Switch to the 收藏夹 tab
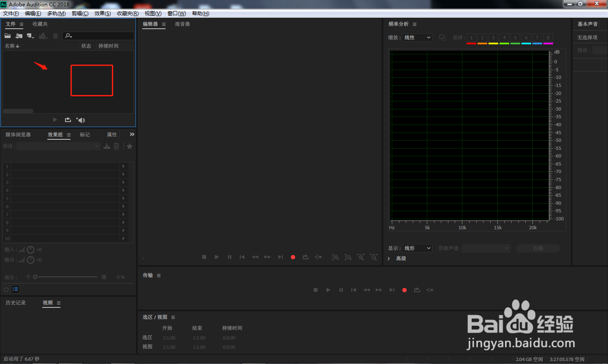 click(40, 24)
